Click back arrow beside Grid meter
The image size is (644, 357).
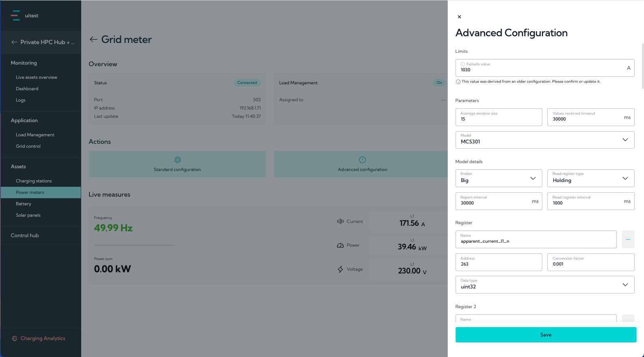pyautogui.click(x=93, y=39)
